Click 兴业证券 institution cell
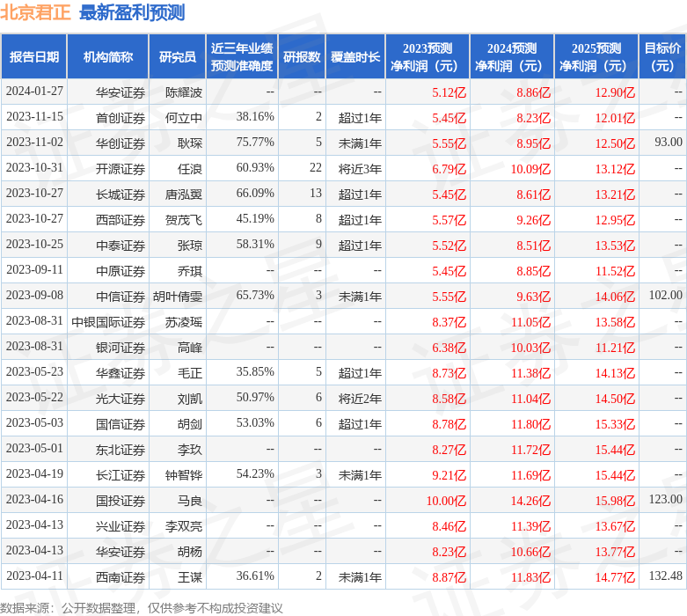Viewport: 687px width, 616px height. pyautogui.click(x=121, y=525)
